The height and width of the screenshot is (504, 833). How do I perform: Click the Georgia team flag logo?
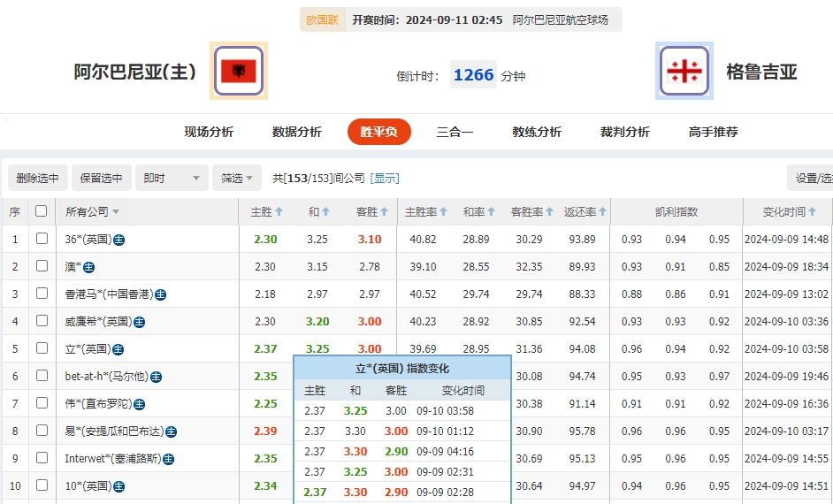pyautogui.click(x=684, y=71)
